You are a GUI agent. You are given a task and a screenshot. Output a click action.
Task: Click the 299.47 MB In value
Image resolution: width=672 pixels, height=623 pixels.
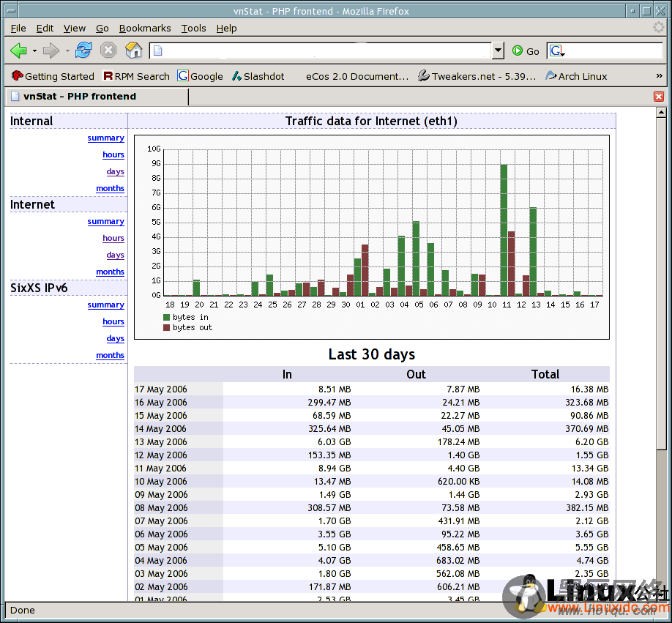point(329,403)
